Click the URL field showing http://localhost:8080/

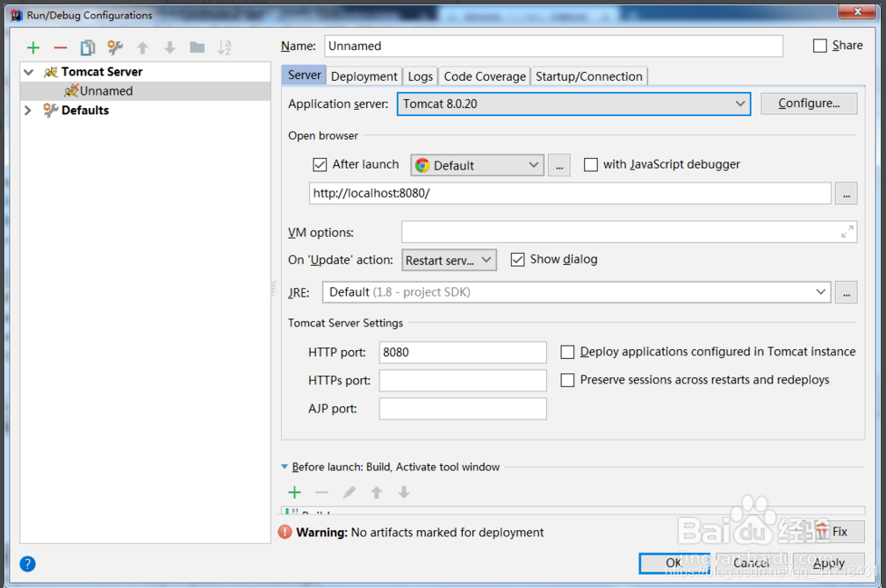click(570, 193)
